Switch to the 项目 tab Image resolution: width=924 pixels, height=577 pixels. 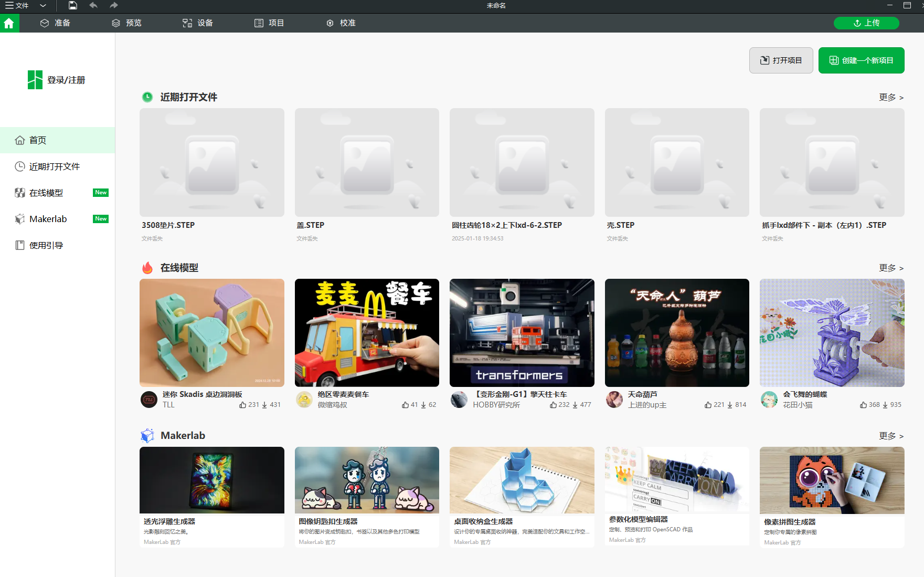click(269, 23)
